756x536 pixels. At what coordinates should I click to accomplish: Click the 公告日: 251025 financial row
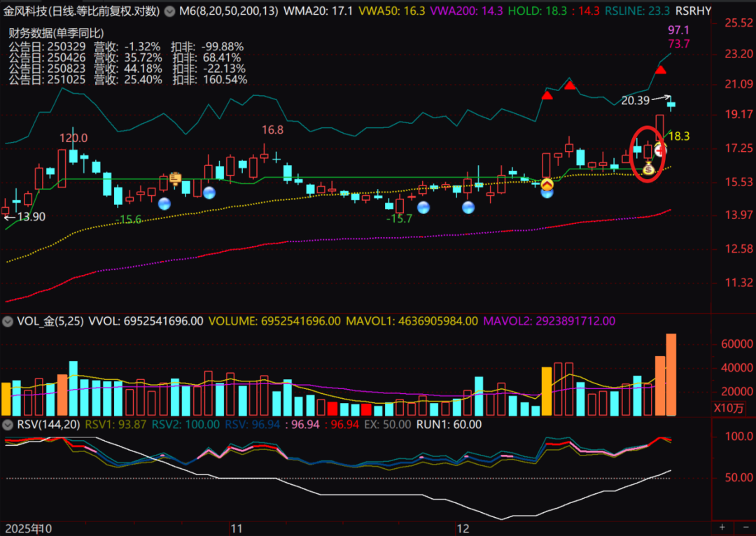[x=128, y=80]
